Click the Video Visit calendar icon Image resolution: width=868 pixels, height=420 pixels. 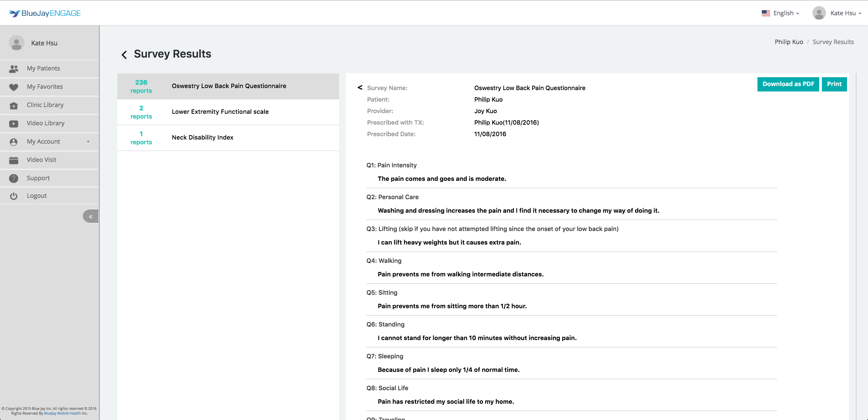coord(14,160)
